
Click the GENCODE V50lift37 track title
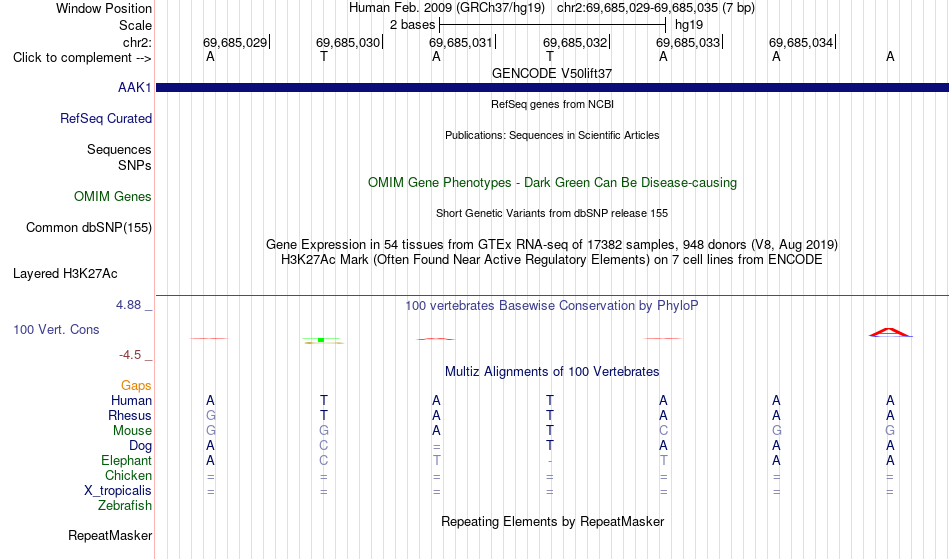pos(552,74)
